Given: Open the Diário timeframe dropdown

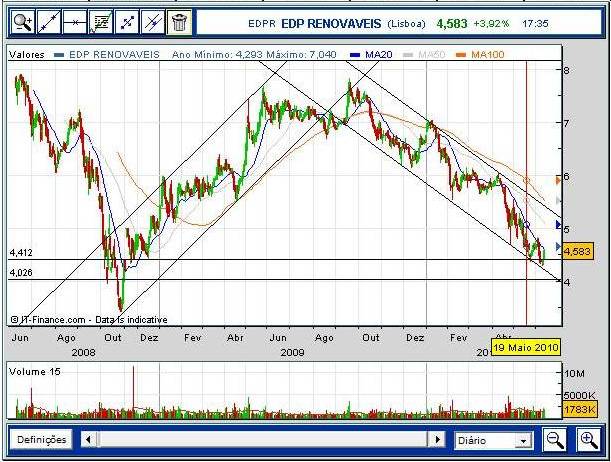Looking at the screenshot, I should pos(493,441).
